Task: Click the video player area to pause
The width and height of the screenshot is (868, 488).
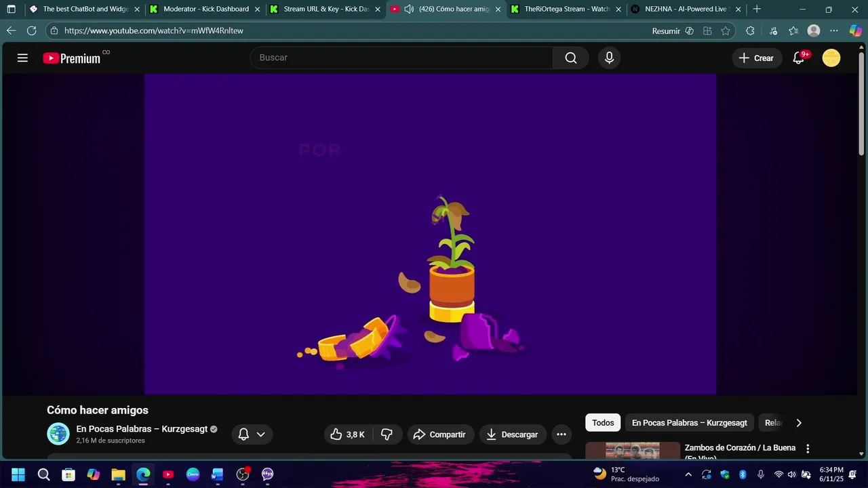Action: click(x=430, y=234)
